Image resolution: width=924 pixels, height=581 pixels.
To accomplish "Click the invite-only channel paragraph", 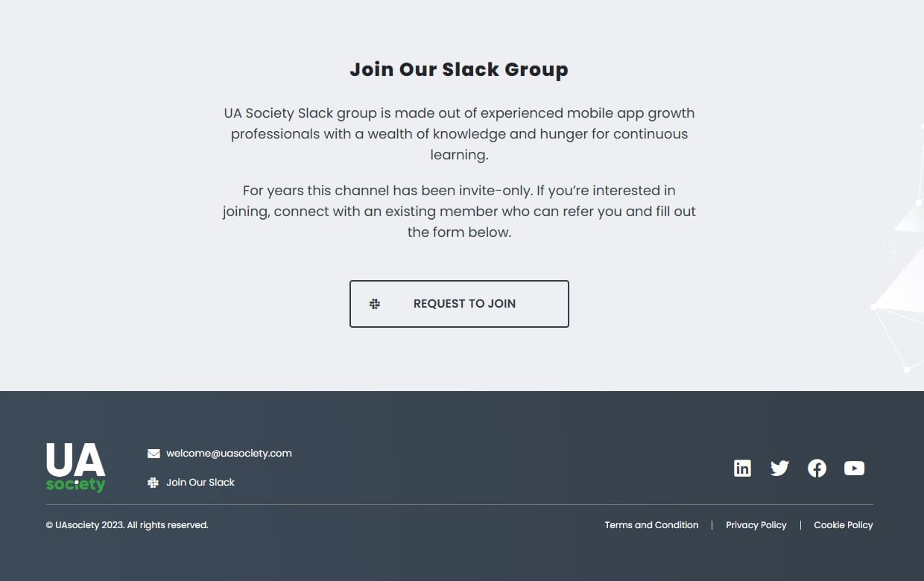I will [x=459, y=212].
